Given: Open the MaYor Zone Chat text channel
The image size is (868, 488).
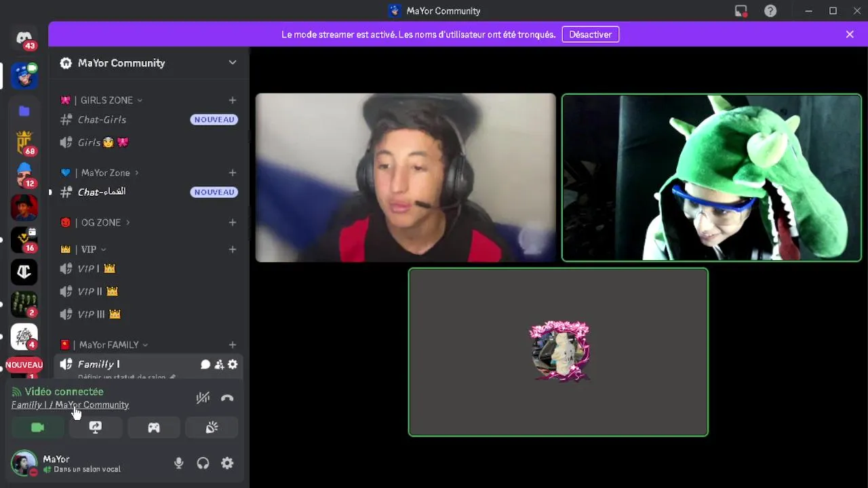Looking at the screenshot, I should pos(149,192).
